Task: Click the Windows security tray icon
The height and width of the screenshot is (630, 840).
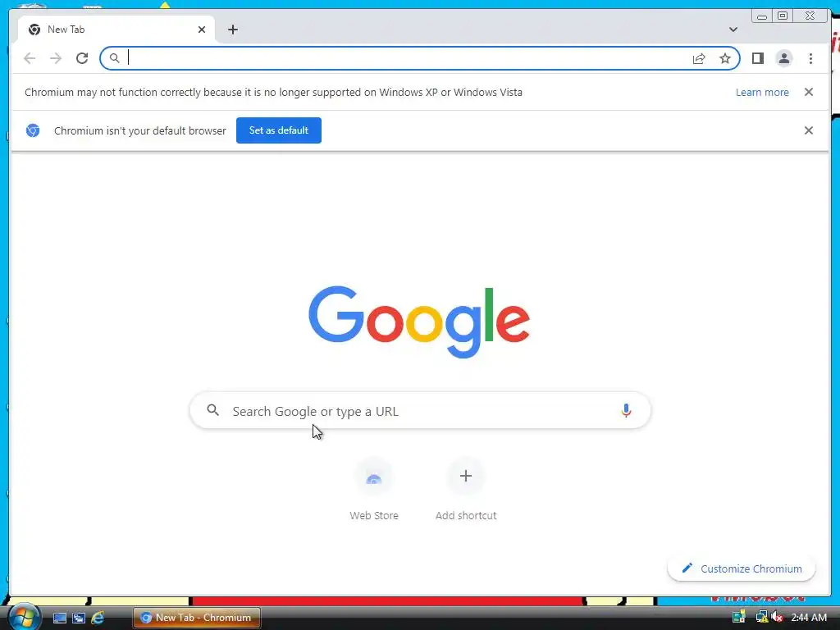Action: click(739, 617)
